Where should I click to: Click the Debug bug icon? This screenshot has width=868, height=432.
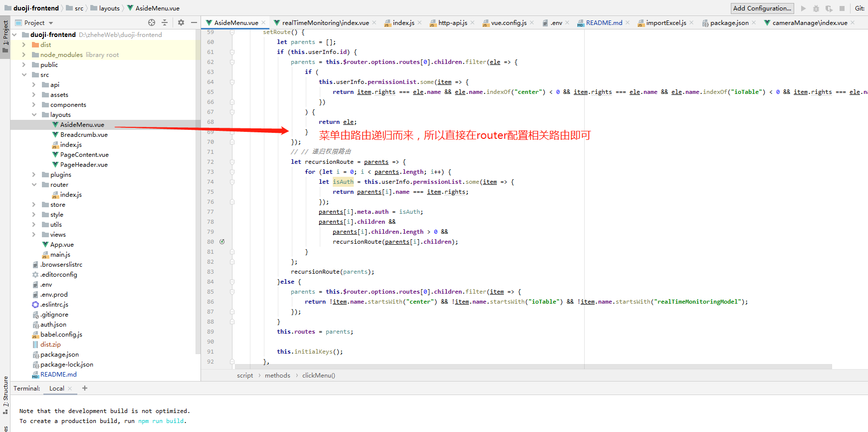[x=816, y=8]
